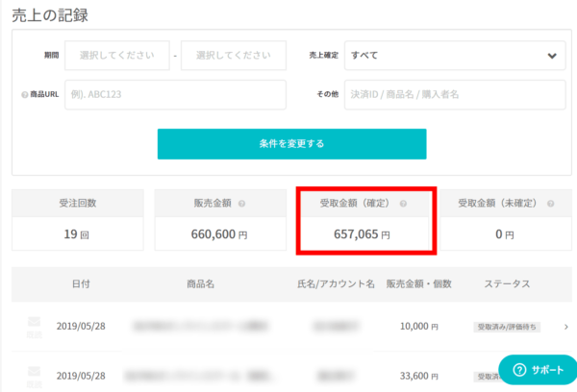Screen dimensions: 577x392
Task: Click the 商品URL input field
Action: pos(175,94)
